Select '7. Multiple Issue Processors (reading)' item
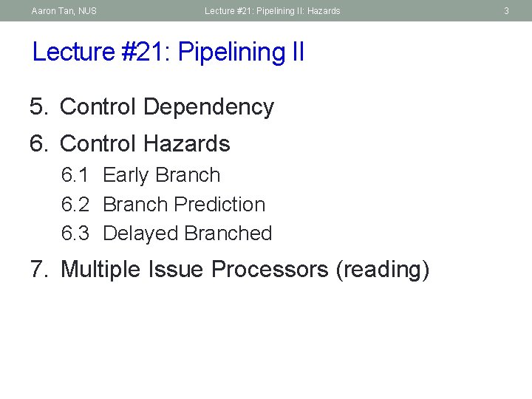 230,270
